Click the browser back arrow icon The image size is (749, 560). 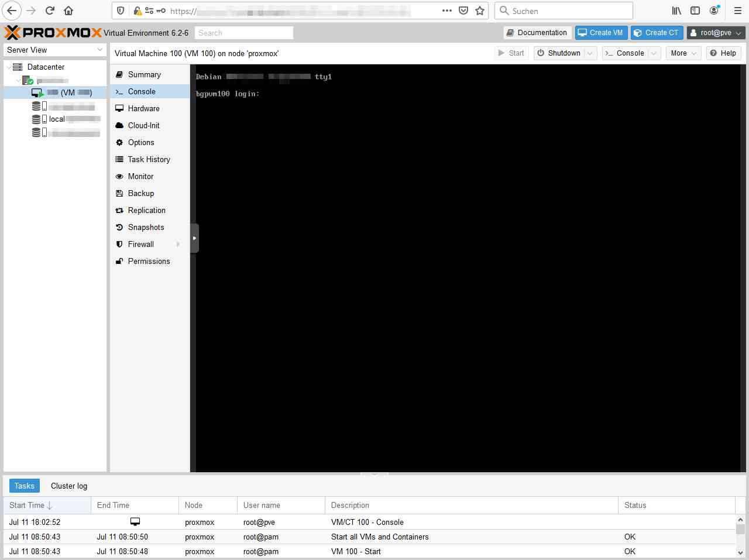point(12,11)
